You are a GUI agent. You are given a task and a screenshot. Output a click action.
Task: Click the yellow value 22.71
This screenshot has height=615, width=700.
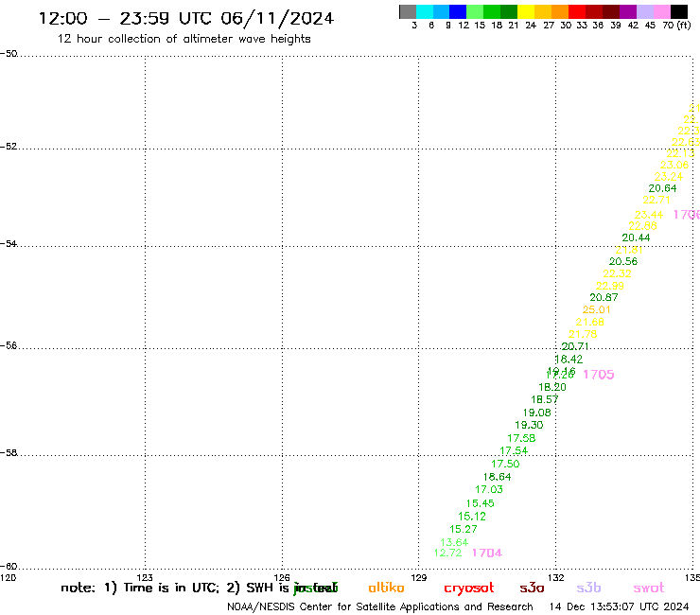[x=656, y=200]
